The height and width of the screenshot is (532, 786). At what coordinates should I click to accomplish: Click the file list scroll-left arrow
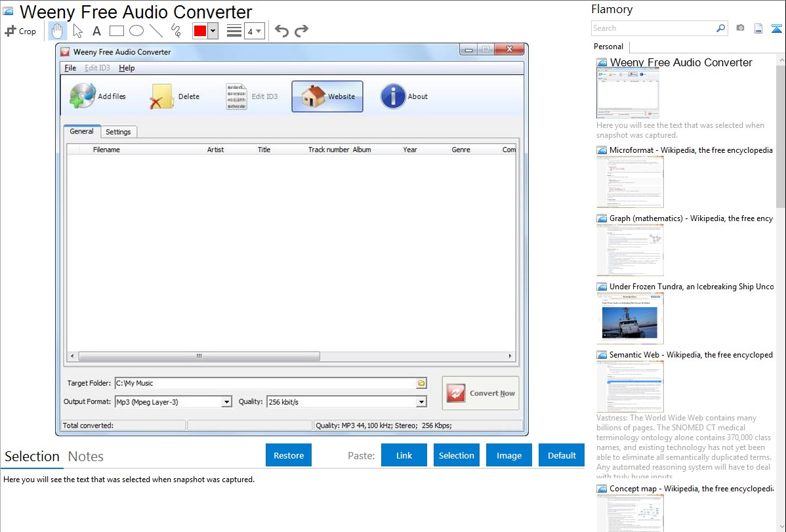(x=72, y=356)
